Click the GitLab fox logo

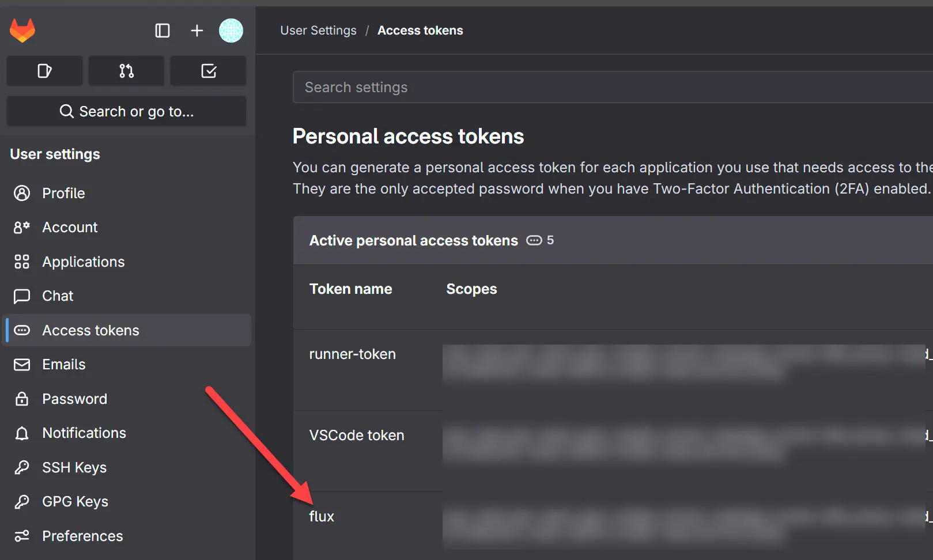[22, 31]
